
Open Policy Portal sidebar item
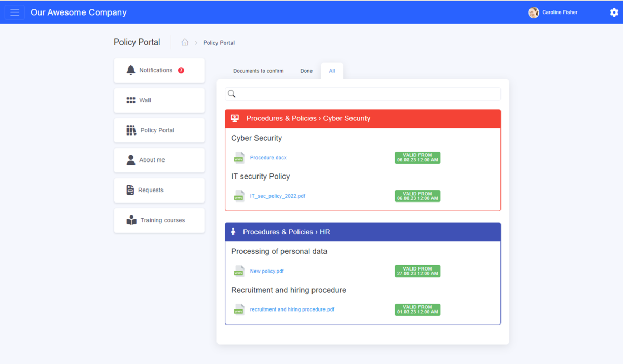[x=159, y=130]
